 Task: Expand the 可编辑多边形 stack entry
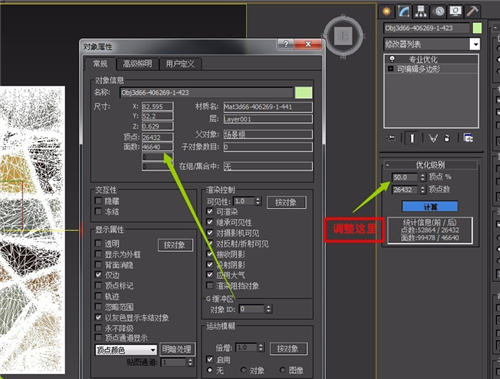(x=391, y=68)
